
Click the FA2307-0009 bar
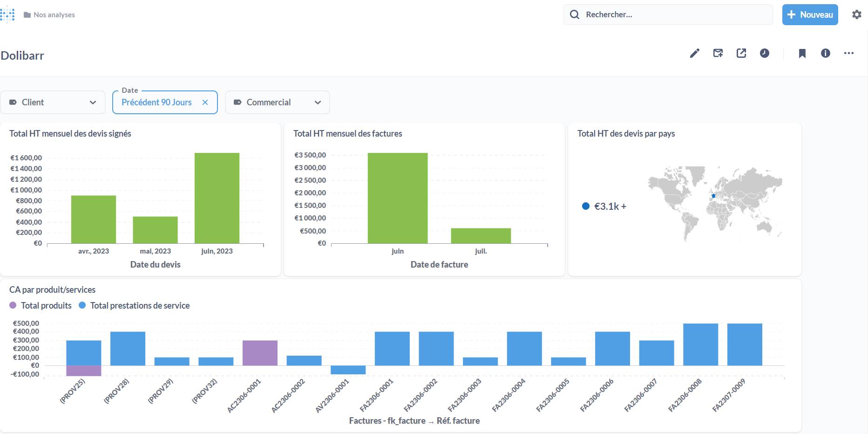tap(745, 344)
